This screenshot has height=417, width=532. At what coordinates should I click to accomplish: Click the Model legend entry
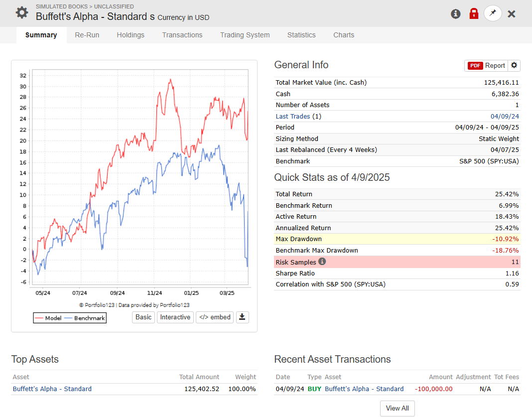tap(48, 318)
